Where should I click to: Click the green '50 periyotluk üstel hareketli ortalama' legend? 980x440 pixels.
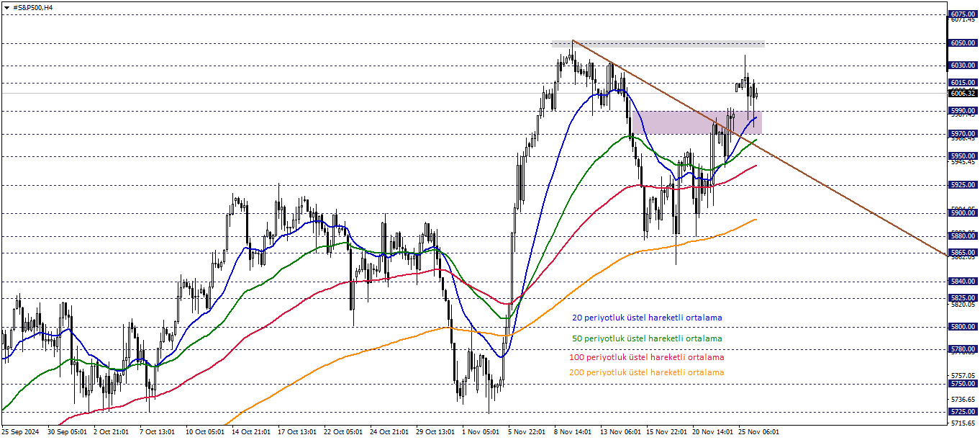647,338
